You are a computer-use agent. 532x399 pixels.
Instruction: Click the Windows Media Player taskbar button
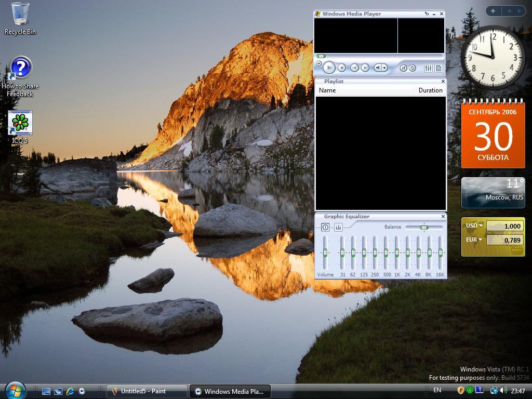tap(230, 391)
